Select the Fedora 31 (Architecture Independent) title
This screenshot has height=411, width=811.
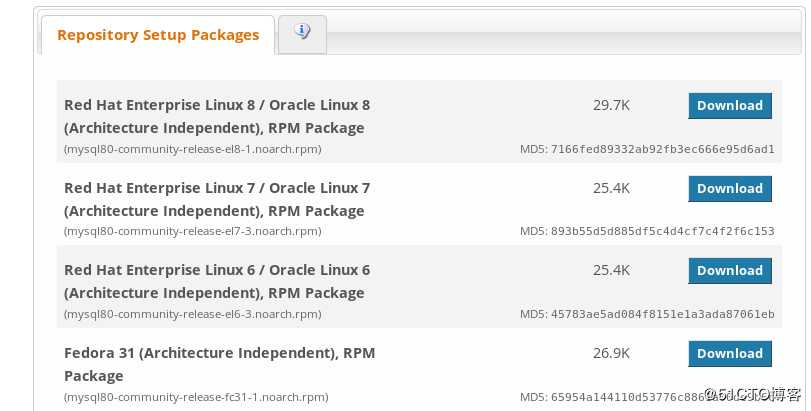coord(219,364)
